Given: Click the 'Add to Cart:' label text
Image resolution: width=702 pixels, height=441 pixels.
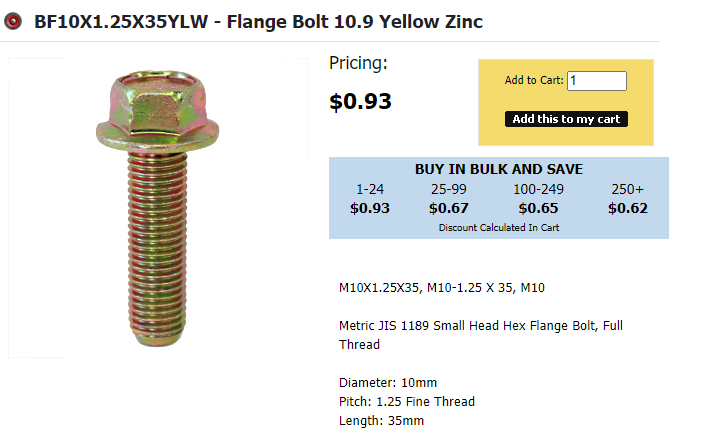Looking at the screenshot, I should 534,81.
